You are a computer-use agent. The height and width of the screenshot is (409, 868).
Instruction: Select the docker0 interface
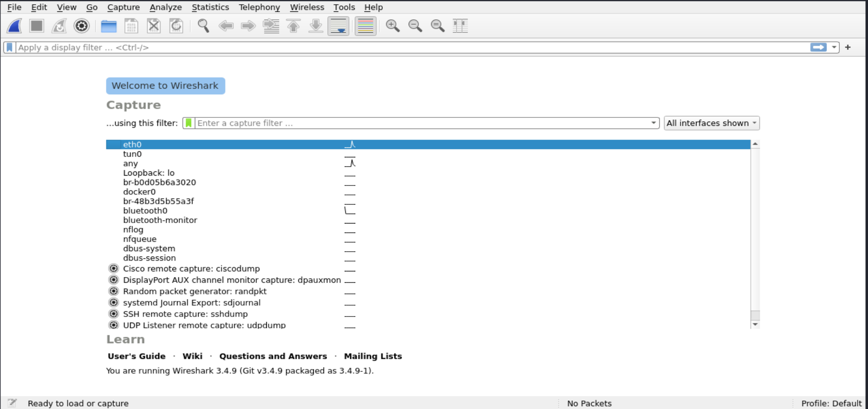(x=428, y=192)
